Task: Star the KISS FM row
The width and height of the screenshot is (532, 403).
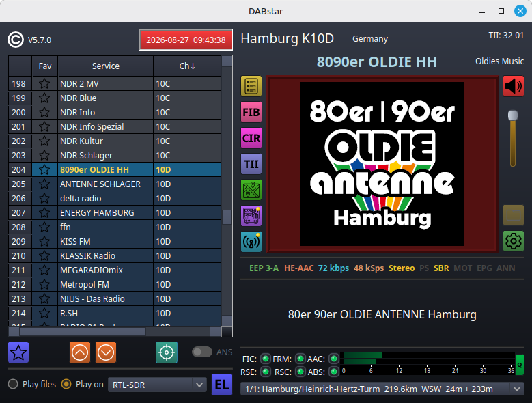Action: tap(44, 242)
